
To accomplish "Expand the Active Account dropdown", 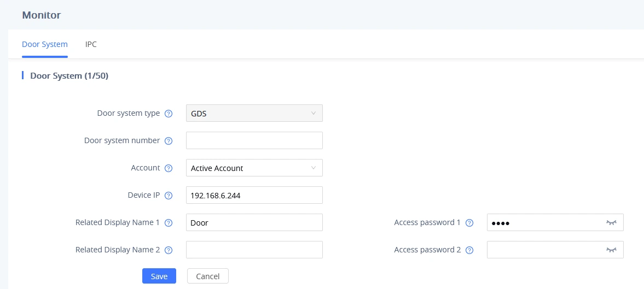I will tap(254, 168).
